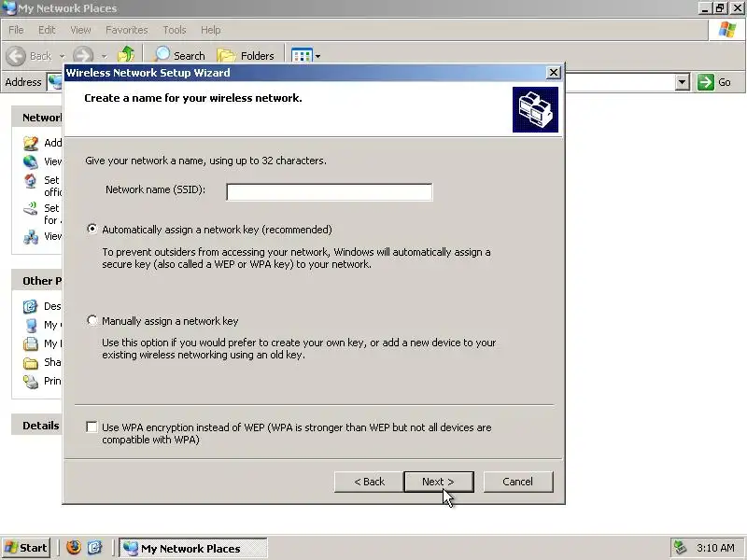The image size is (747, 560).
Task: Click the Up folder icon in toolbar
Action: [x=126, y=55]
